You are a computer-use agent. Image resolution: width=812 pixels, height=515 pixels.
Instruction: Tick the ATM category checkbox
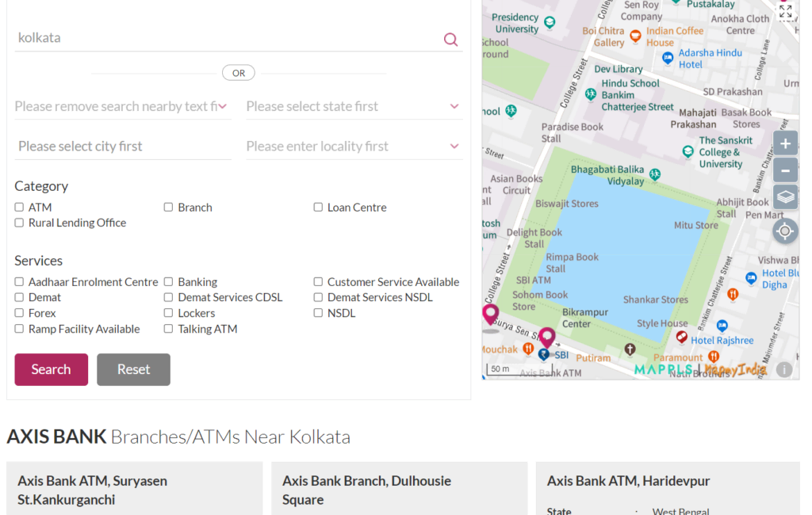tap(19, 207)
